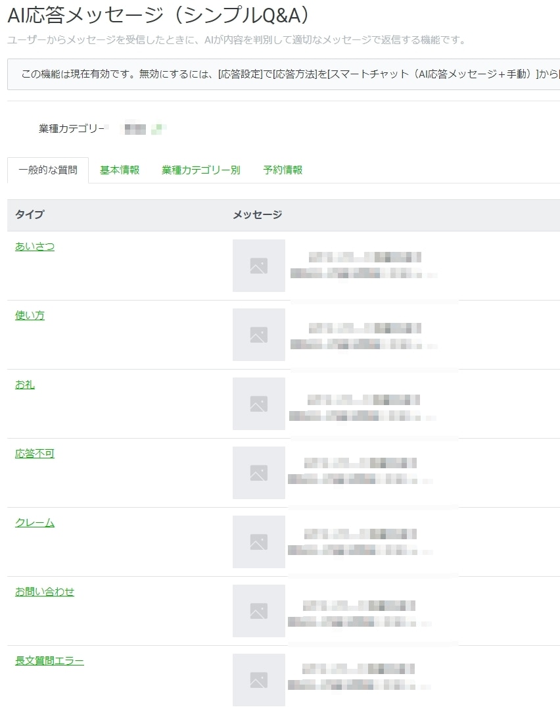The width and height of the screenshot is (560, 728).
Task: Click the 業種カテゴリー label
Action: tap(72, 129)
